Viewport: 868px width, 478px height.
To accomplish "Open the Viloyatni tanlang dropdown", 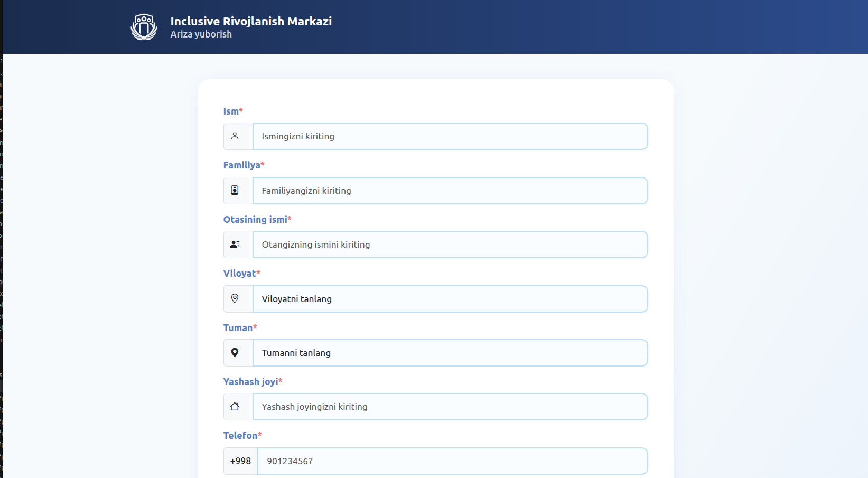I will [451, 298].
